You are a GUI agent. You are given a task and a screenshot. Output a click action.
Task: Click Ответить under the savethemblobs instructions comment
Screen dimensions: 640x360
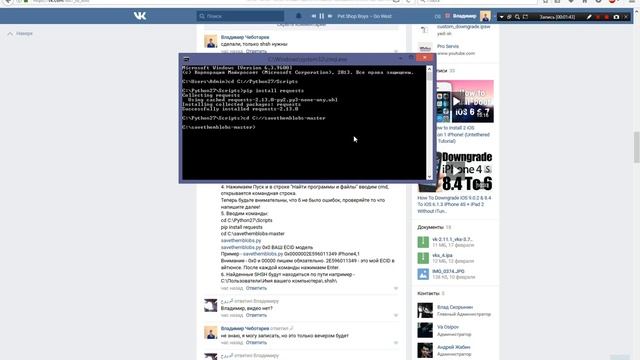point(256,288)
